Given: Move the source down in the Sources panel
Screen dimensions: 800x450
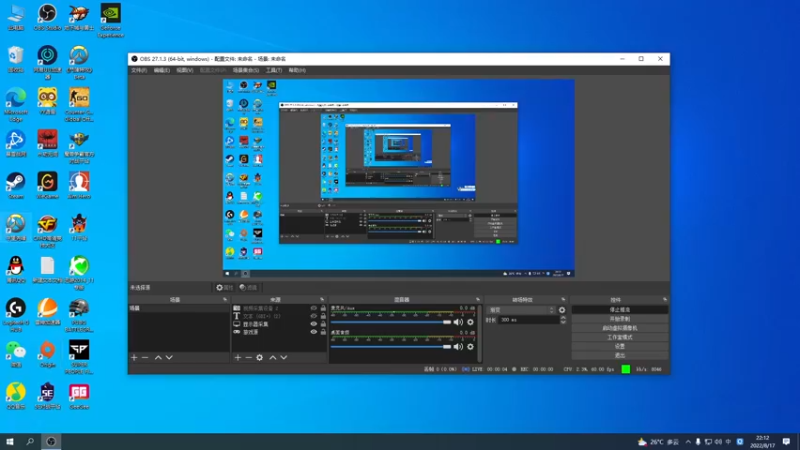Looking at the screenshot, I should tap(284, 358).
